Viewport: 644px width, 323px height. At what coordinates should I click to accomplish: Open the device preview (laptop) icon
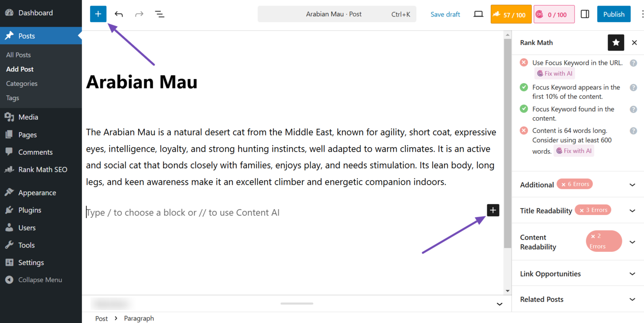pos(478,14)
